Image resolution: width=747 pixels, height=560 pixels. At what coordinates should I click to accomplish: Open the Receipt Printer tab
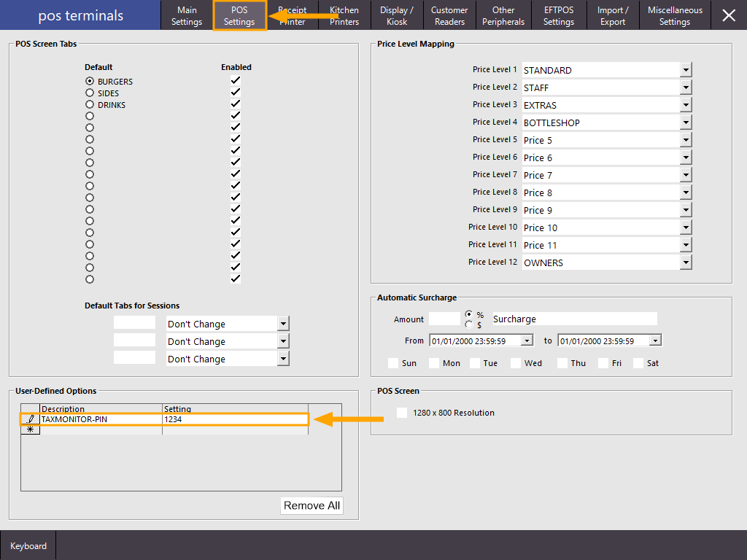coord(292,15)
